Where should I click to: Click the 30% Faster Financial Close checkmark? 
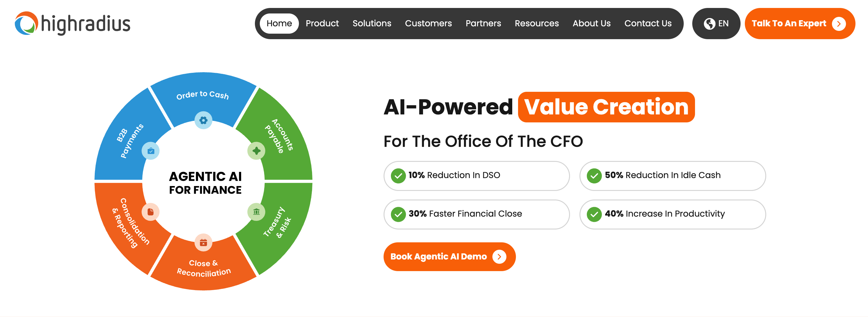tap(398, 214)
